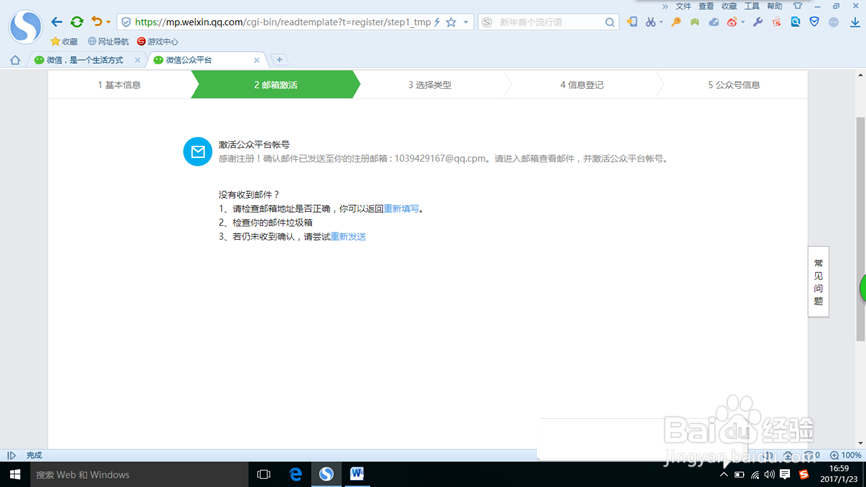Click the send-to-phone toolbar icon
The image size is (866, 487).
point(632,22)
